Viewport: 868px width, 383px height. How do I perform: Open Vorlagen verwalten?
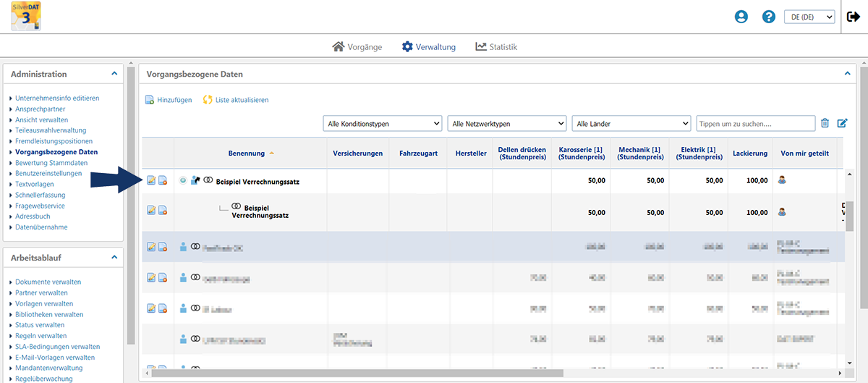[44, 303]
